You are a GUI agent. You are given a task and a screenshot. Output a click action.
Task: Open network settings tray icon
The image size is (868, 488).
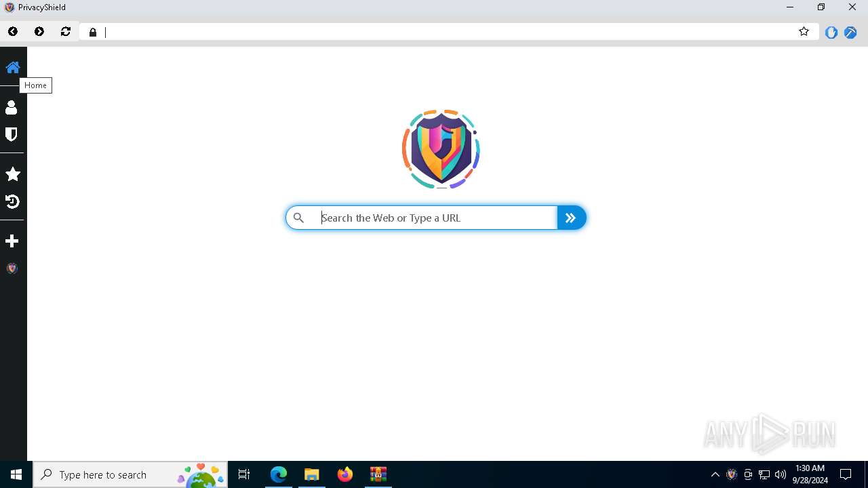pos(764,474)
